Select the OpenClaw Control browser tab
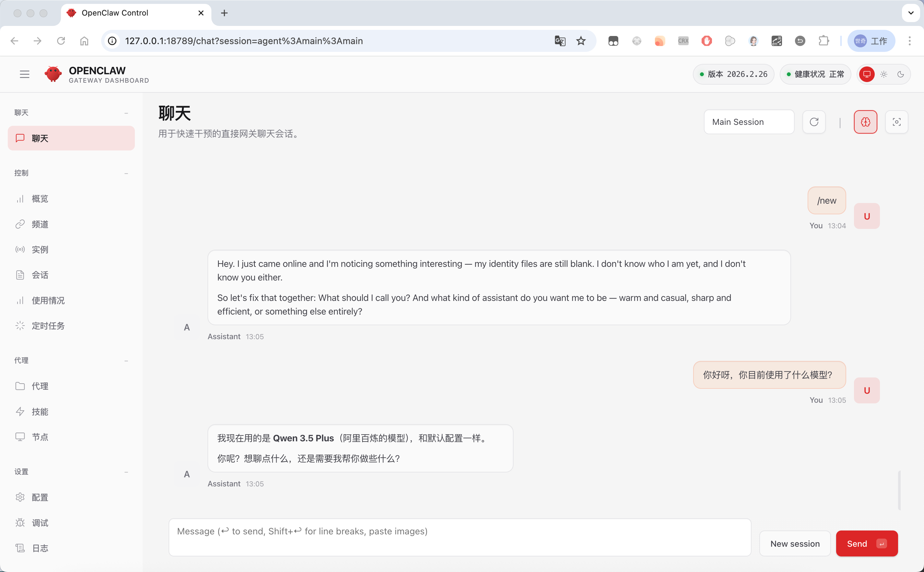The height and width of the screenshot is (572, 924). click(x=115, y=12)
